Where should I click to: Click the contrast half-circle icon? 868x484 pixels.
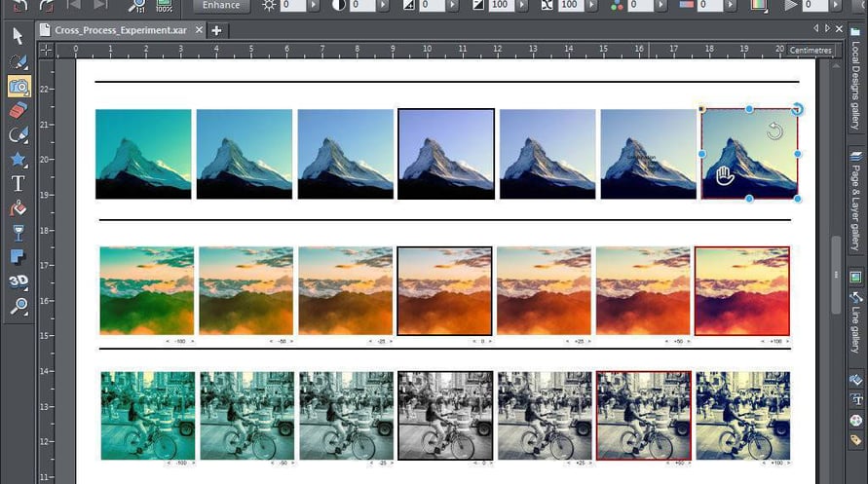pyautogui.click(x=339, y=6)
